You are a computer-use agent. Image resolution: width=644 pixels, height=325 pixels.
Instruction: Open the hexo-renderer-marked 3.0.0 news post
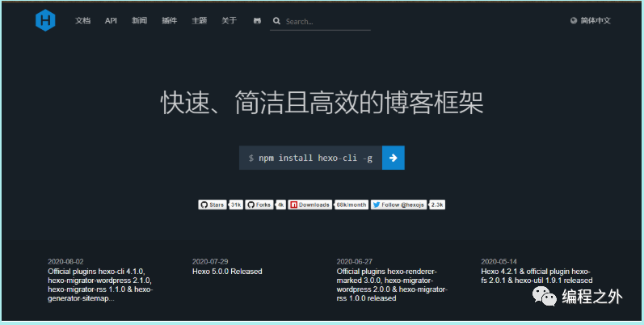[392, 285]
